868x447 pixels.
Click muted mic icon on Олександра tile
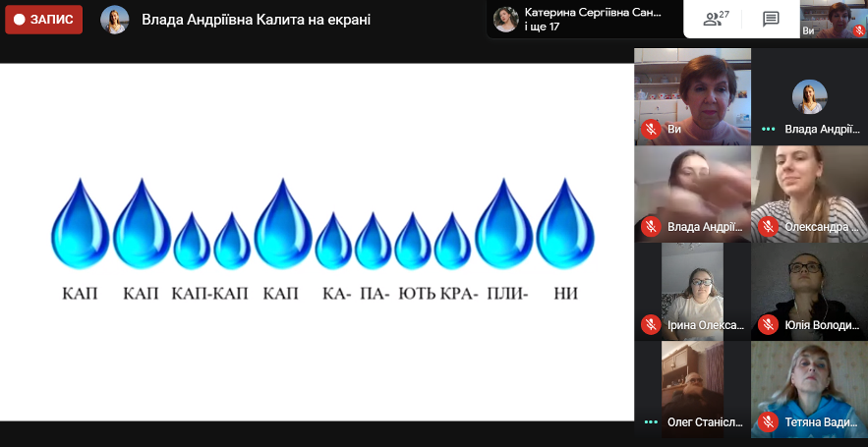pos(768,227)
